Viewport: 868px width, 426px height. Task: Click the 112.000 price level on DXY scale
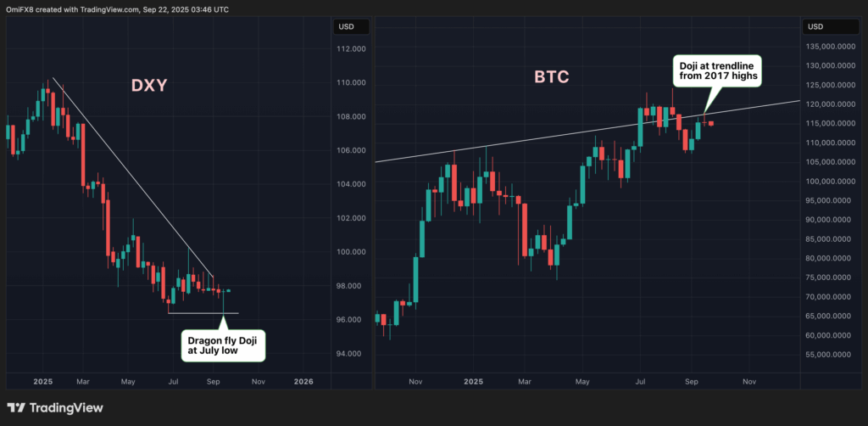pos(352,49)
